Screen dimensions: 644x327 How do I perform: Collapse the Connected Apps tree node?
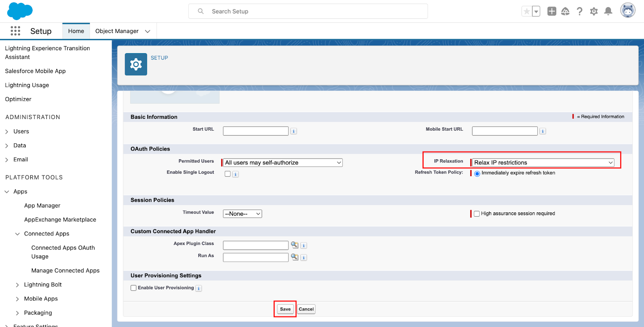pyautogui.click(x=17, y=234)
